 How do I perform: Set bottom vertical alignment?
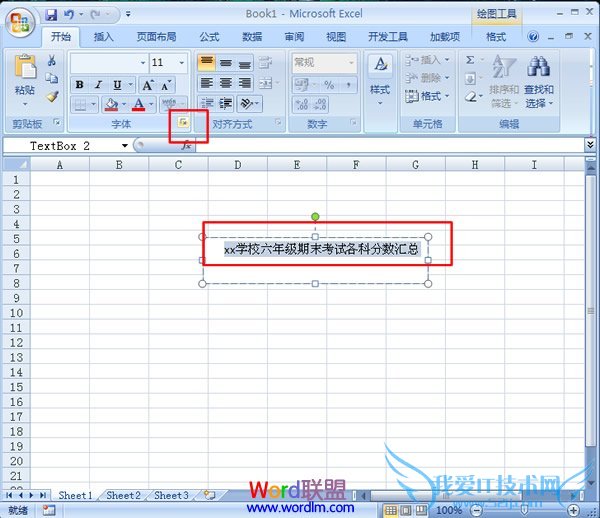point(245,62)
